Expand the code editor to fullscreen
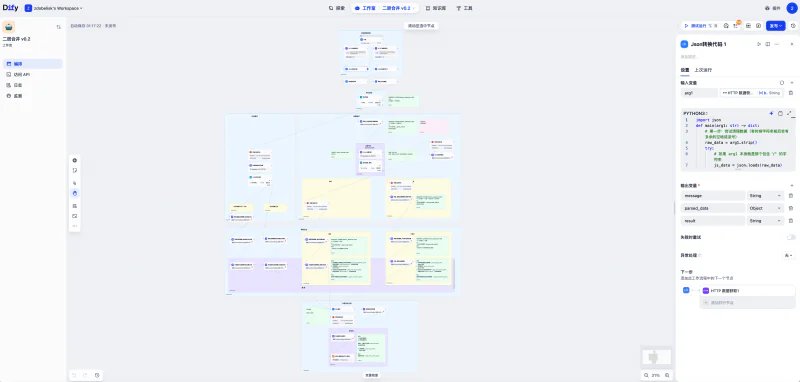The image size is (800, 382). (x=789, y=113)
